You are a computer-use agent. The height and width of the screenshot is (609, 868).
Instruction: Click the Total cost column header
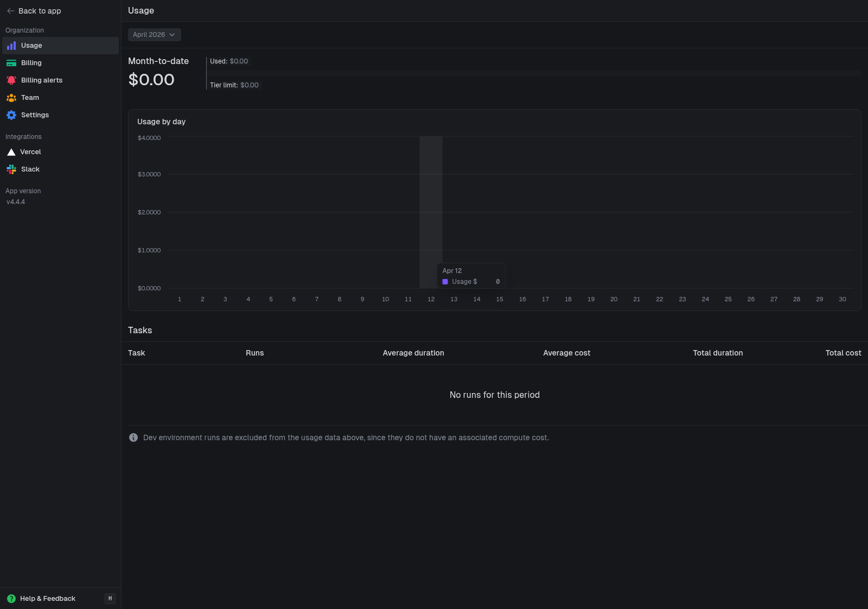pos(843,353)
